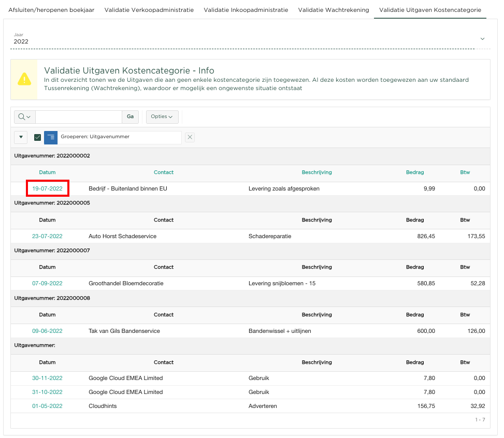Open the Validatie Inkoopadministratie tab

click(246, 10)
